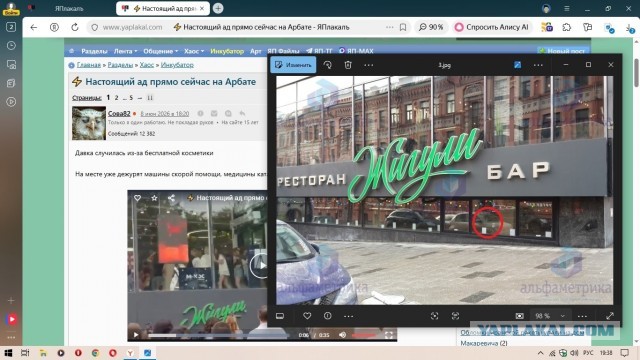Toggle the filmstrip view in photo viewer
Screen dimensions: 640x360
[280, 316]
